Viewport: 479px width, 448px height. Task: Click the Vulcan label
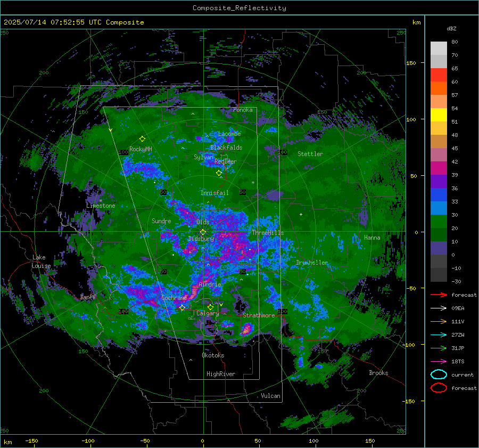coord(270,396)
